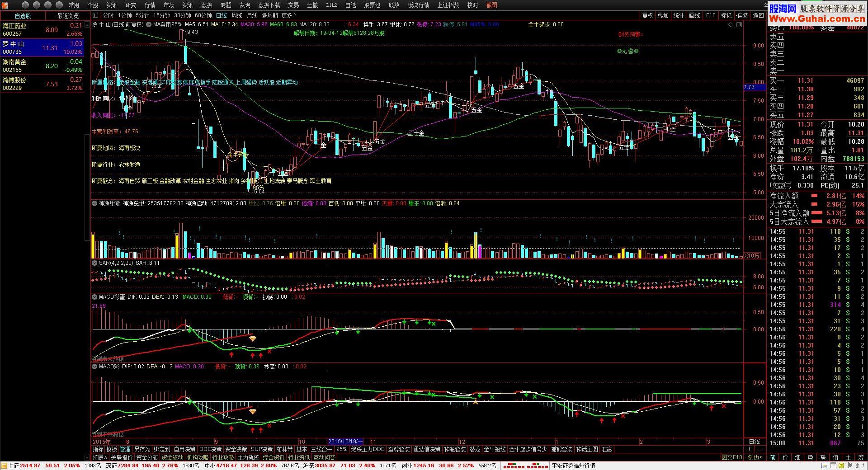Screen dimensions: 868x470
Task: Apply the DDE决策 template
Action: 211,449
